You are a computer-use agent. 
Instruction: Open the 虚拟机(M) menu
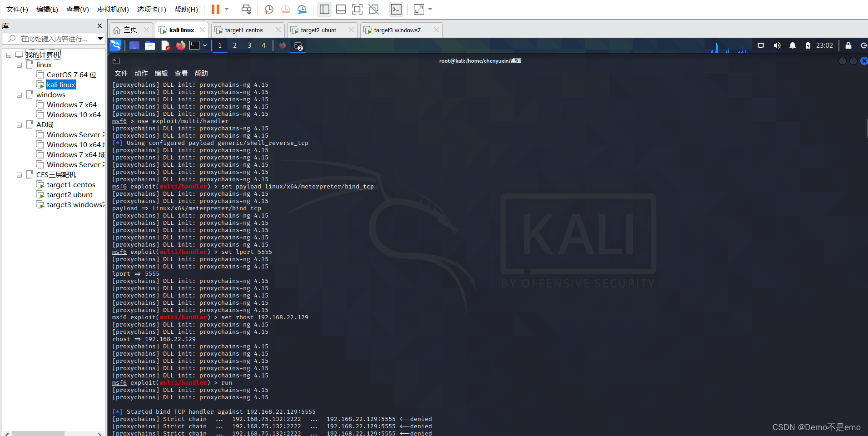pos(113,9)
